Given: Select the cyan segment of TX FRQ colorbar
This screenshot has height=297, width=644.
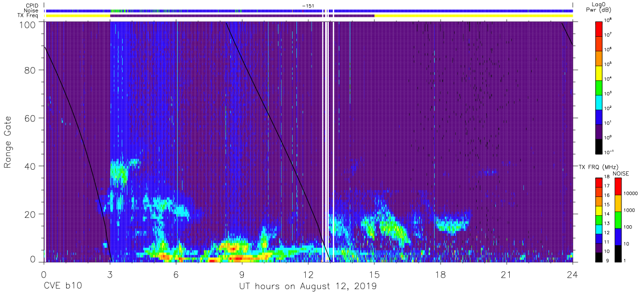Looking at the screenshot, I should (x=599, y=228).
